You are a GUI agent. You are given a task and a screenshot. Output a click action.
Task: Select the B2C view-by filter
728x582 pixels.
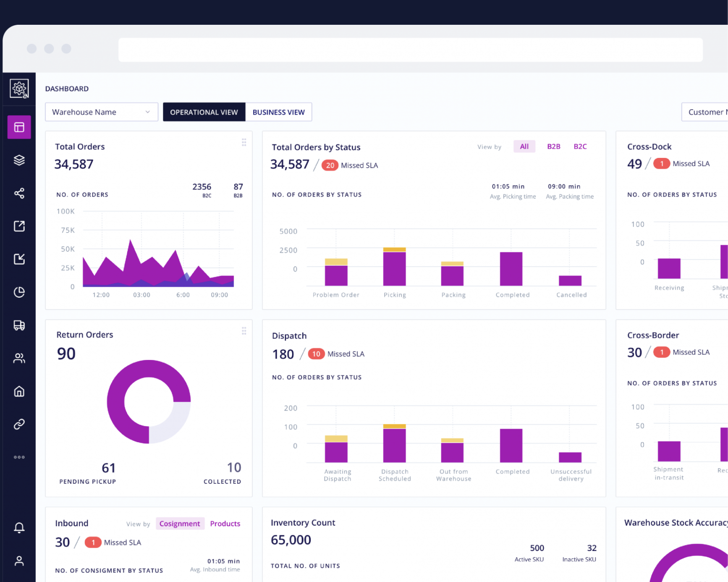pos(580,147)
